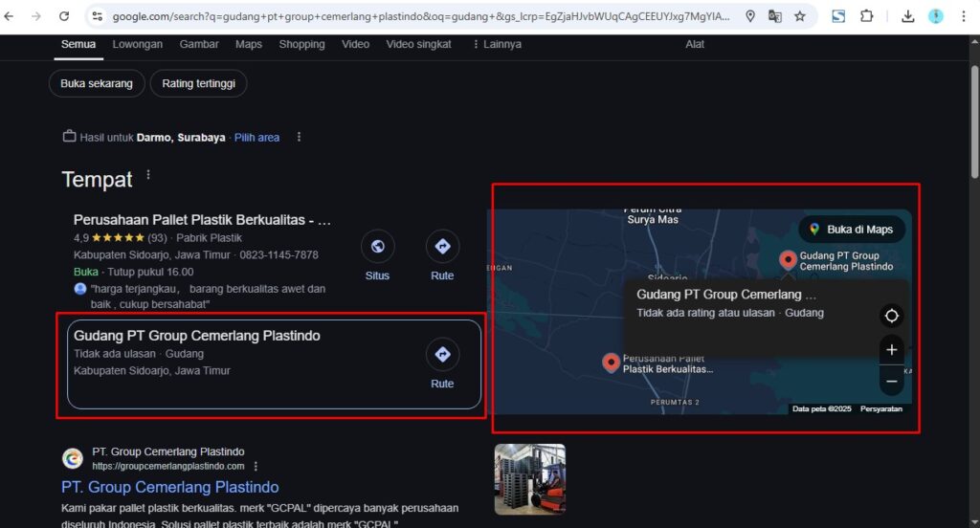Click the Rute icon for Perusahaan Pallet Plastik
Screen dimensions: 980x528
click(x=442, y=247)
